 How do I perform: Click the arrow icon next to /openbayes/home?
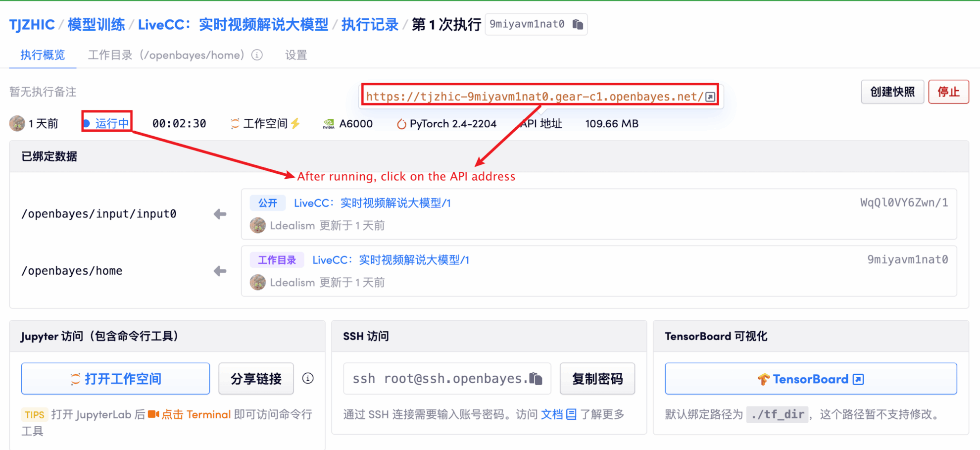[x=220, y=271]
